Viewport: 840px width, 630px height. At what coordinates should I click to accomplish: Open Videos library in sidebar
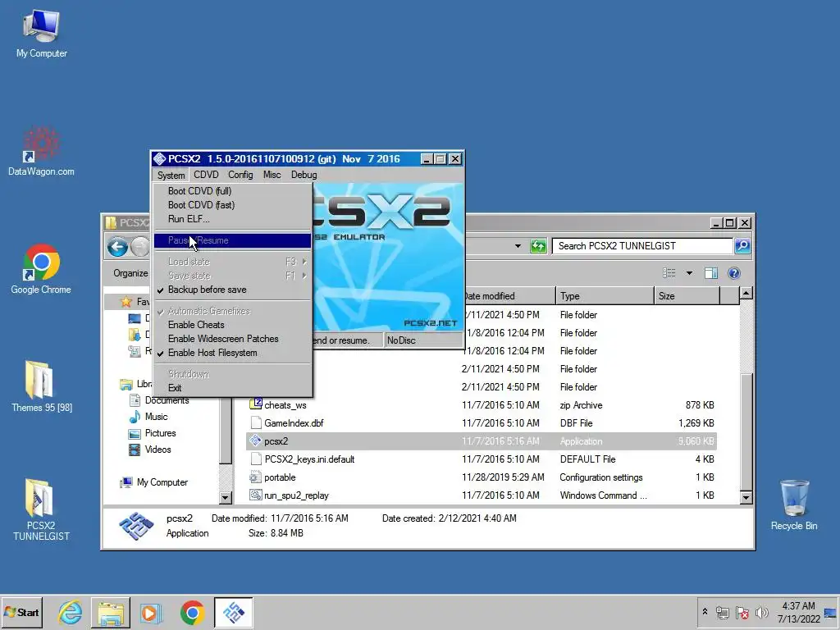pos(150,450)
